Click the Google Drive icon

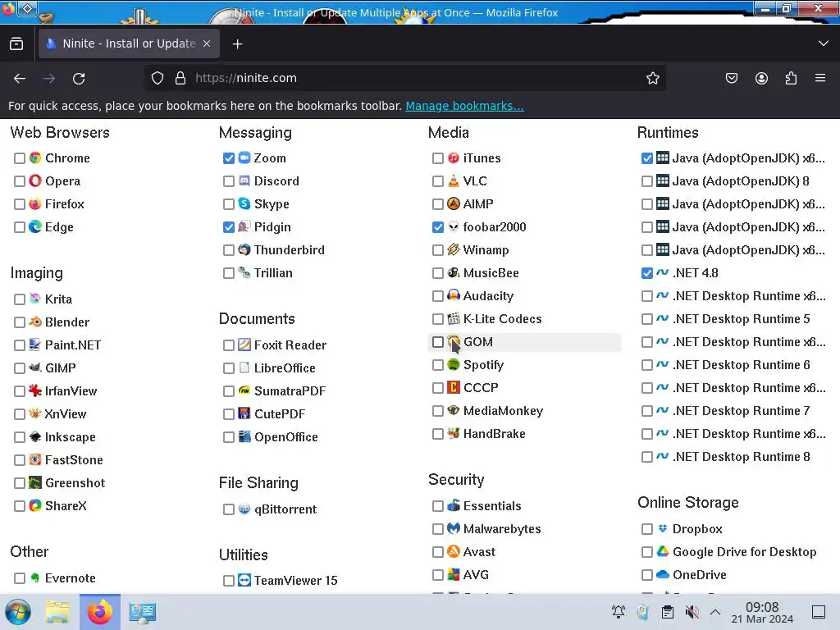[663, 552]
